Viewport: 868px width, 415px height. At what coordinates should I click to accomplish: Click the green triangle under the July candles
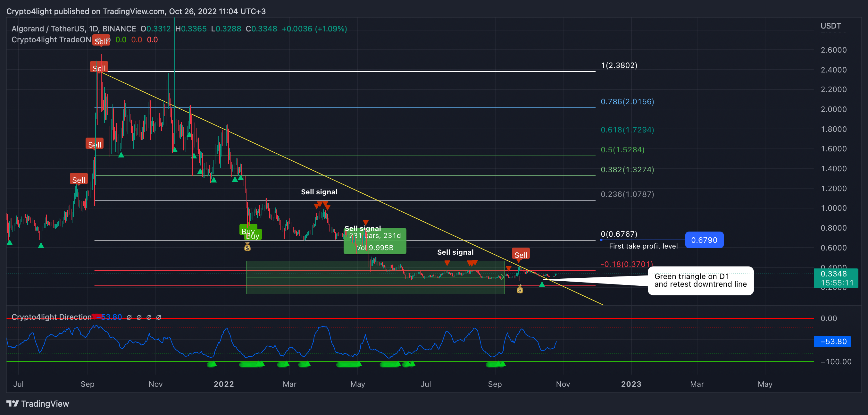click(41, 245)
